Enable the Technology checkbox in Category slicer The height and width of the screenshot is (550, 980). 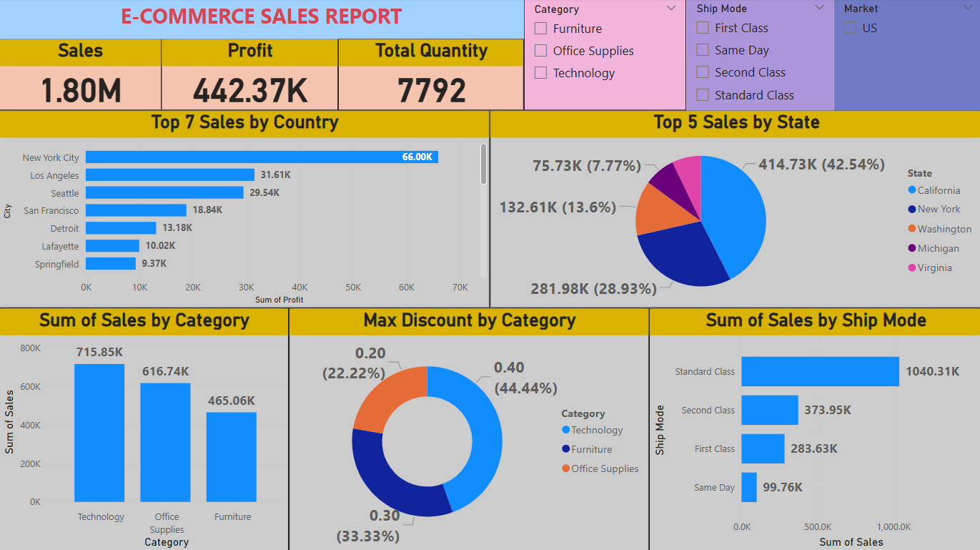[x=540, y=73]
